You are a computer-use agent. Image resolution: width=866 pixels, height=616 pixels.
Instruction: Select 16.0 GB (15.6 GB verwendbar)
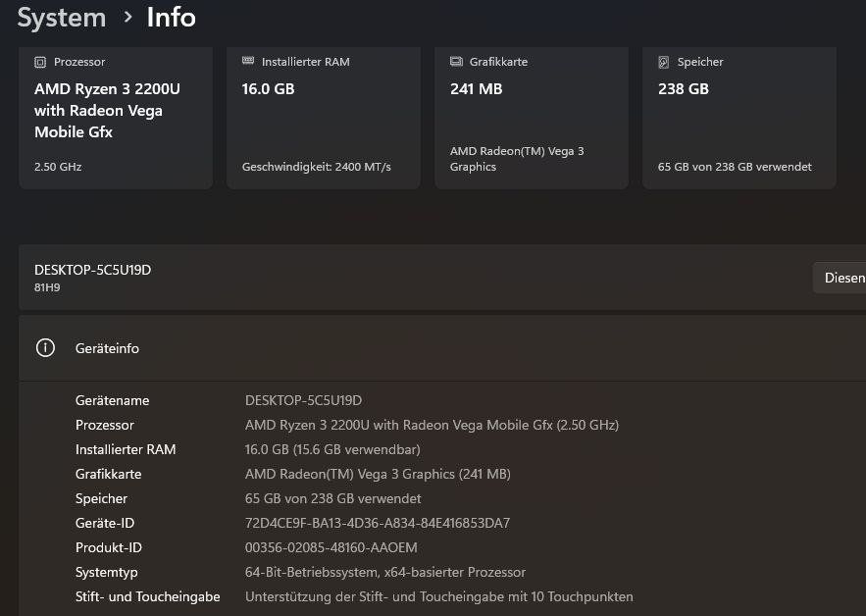click(332, 449)
